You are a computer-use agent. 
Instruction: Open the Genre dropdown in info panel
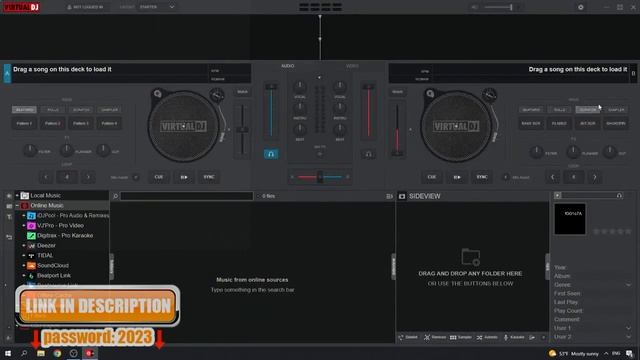628,285
